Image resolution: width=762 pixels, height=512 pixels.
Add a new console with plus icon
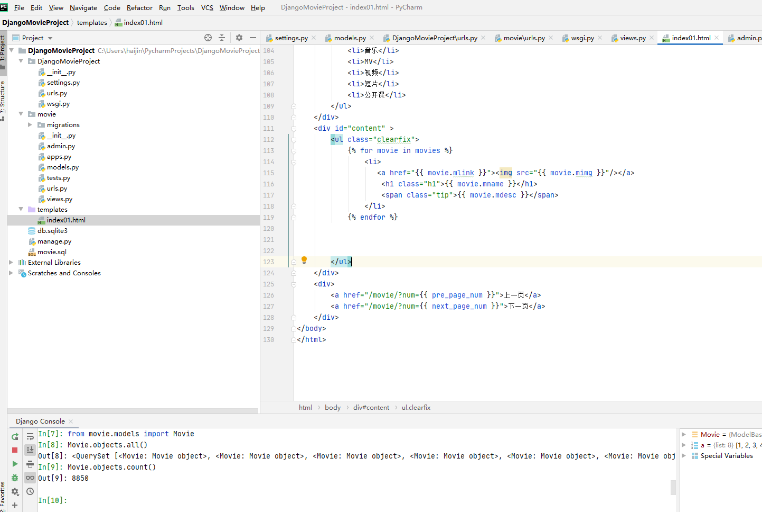click(x=15, y=505)
